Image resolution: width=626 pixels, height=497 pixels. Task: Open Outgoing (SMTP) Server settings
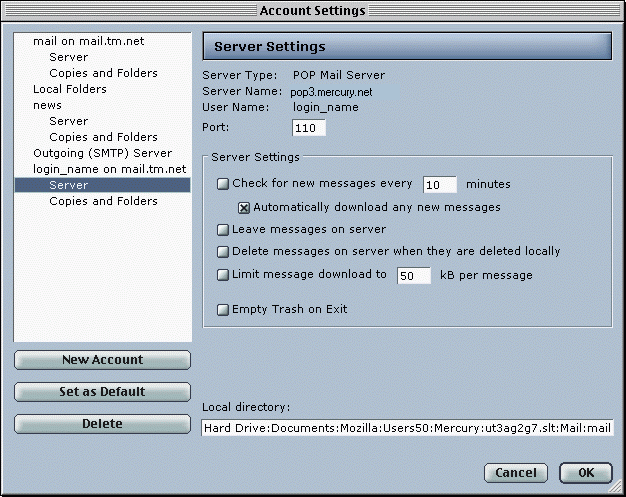[102, 153]
